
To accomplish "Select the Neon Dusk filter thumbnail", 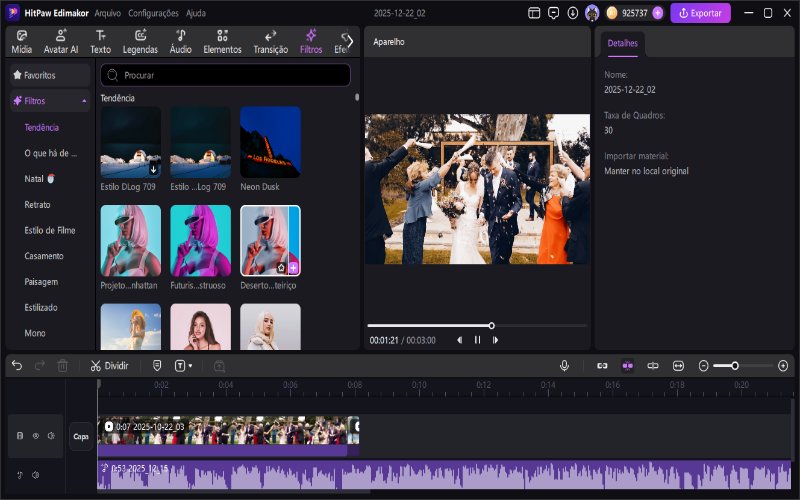I will [x=270, y=142].
